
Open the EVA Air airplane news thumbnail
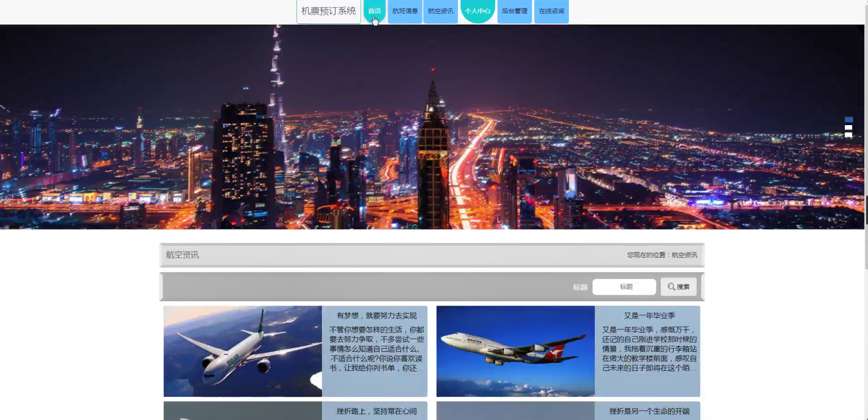[243, 351]
